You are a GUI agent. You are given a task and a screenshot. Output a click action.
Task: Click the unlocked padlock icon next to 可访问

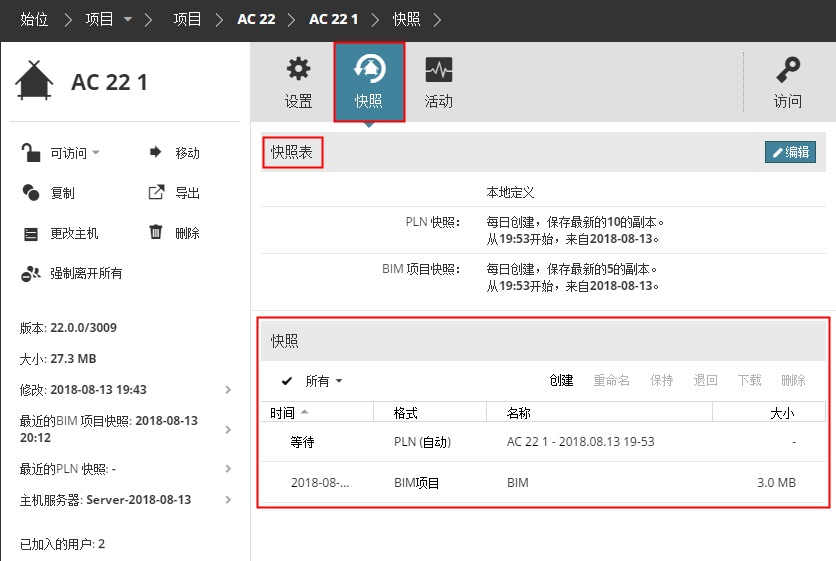(x=30, y=153)
